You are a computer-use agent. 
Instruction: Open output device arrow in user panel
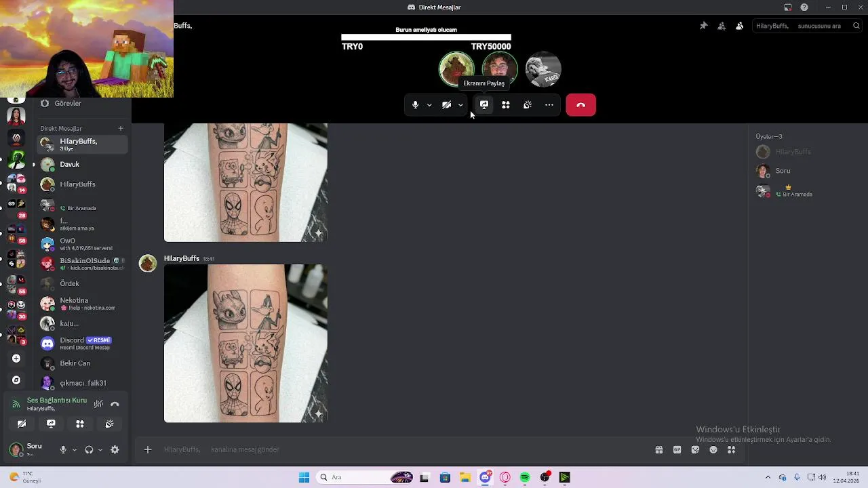coord(100,449)
